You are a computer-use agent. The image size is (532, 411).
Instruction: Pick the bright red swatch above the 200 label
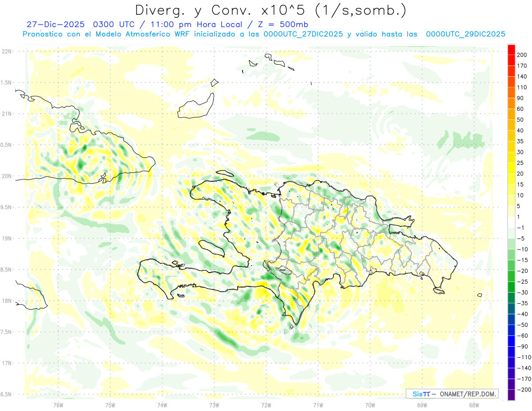coord(511,50)
